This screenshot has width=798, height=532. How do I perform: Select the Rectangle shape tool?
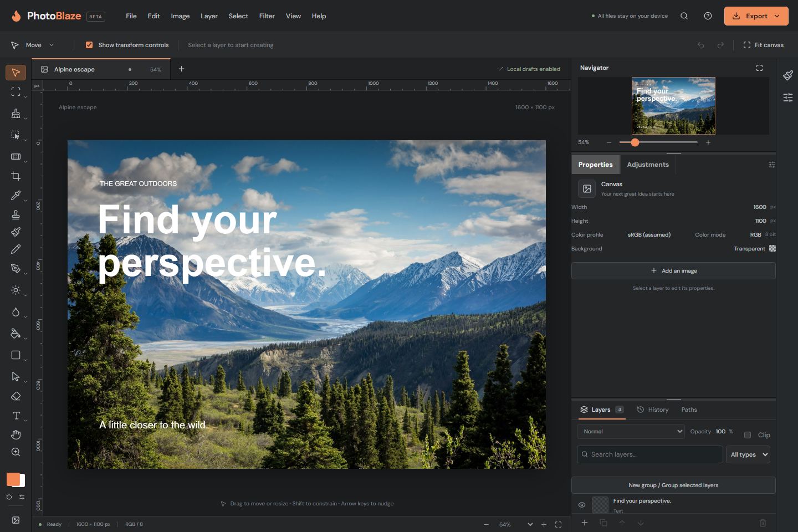coord(16,355)
